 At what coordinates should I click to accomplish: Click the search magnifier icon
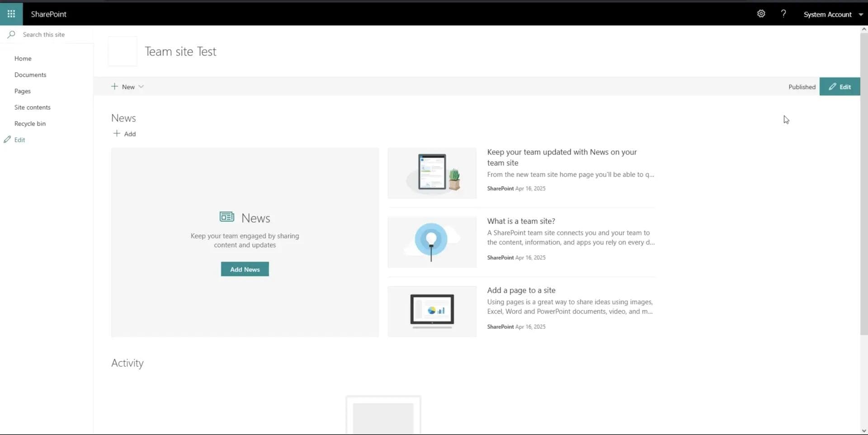pos(11,34)
